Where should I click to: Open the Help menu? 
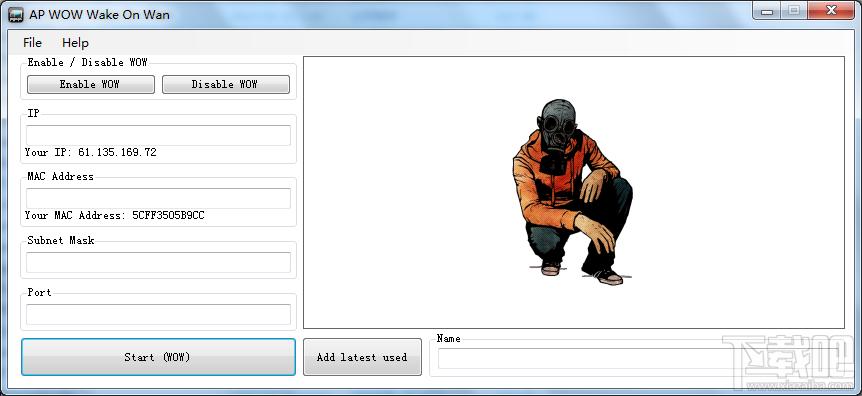(x=75, y=42)
